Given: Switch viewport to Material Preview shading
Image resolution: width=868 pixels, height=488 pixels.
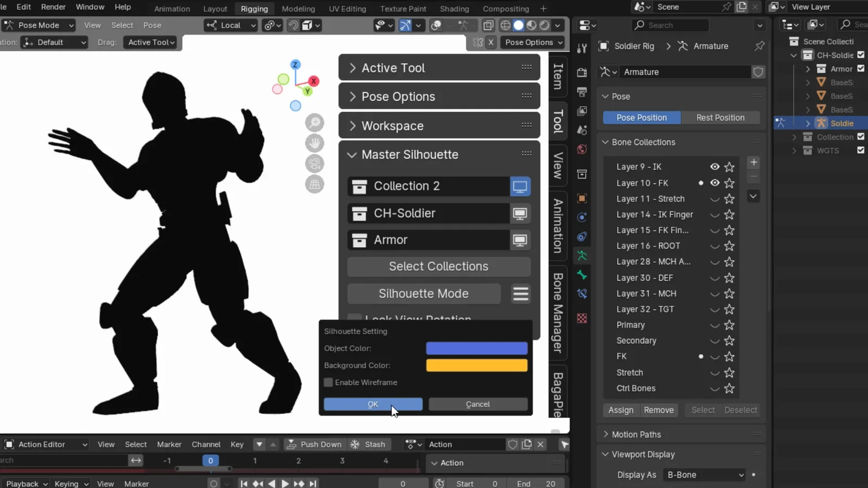Looking at the screenshot, I should pos(532,25).
